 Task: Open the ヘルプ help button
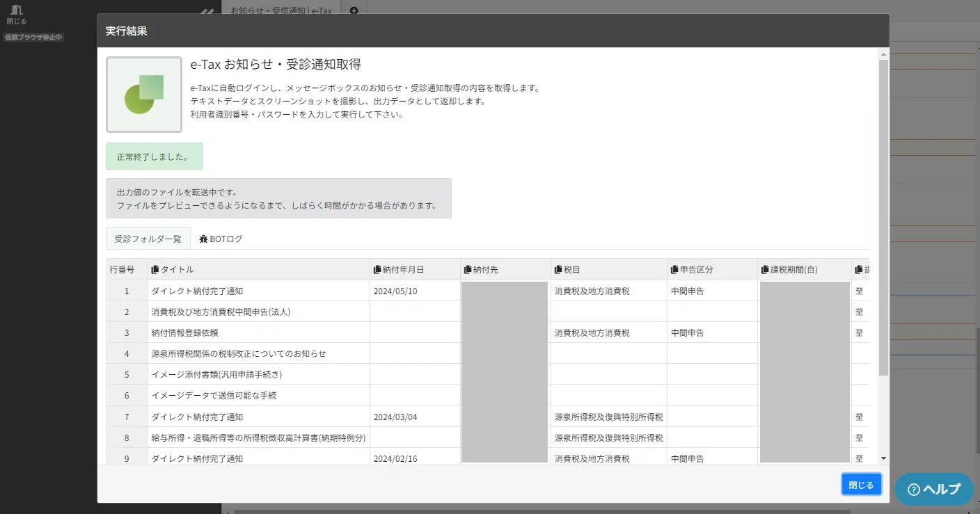point(934,489)
